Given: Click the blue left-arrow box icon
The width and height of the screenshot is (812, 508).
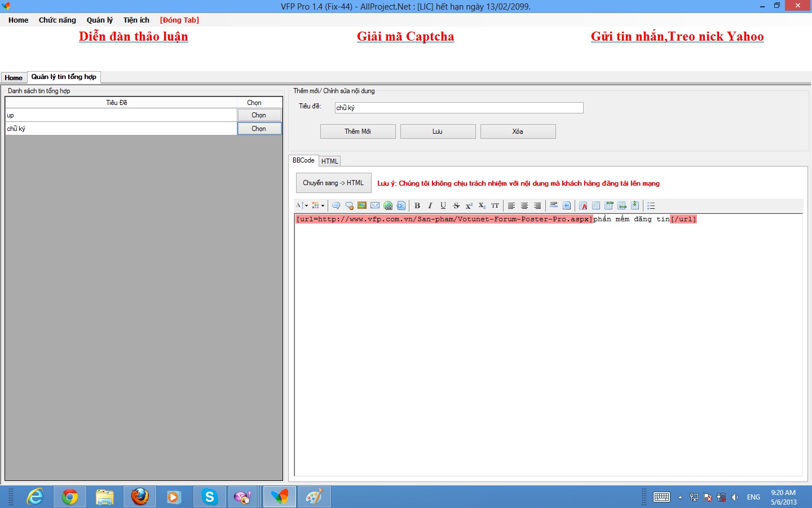Looking at the screenshot, I should 567,205.
